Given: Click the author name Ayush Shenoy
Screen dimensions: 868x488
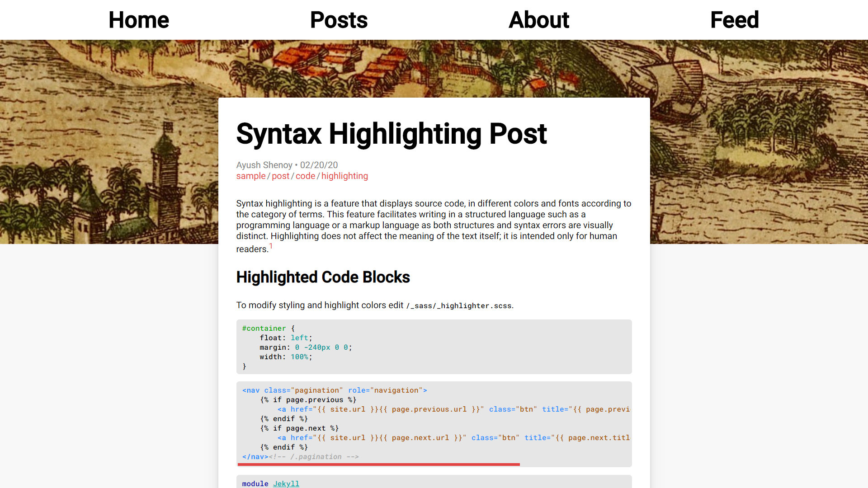Looking at the screenshot, I should [x=264, y=165].
